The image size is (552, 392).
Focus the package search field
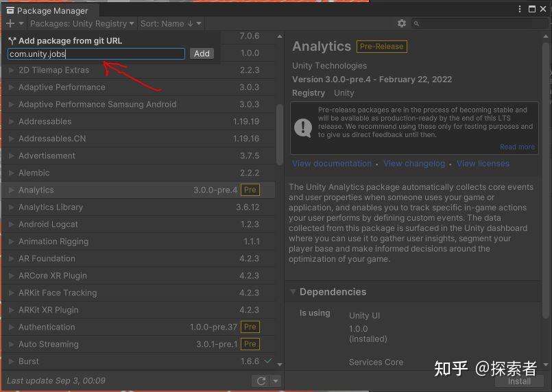pyautogui.click(x=480, y=23)
